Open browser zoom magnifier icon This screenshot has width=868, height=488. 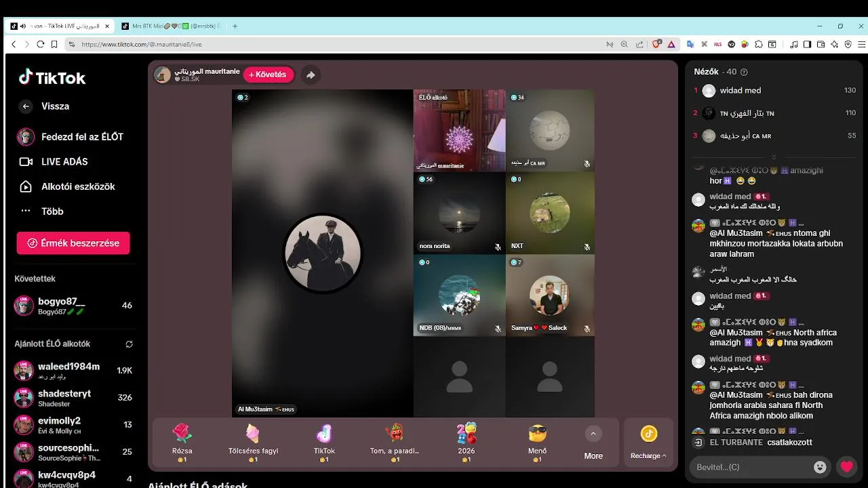click(x=625, y=44)
